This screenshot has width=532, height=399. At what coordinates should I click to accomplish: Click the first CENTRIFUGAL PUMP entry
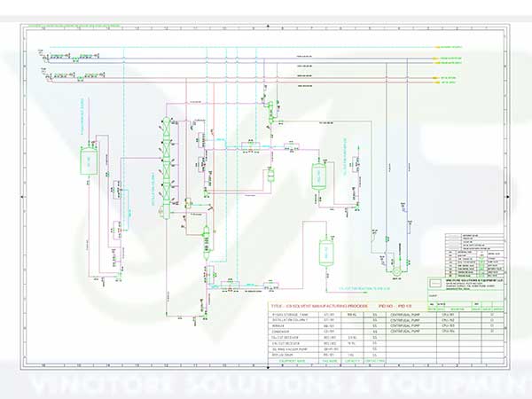click(x=405, y=315)
